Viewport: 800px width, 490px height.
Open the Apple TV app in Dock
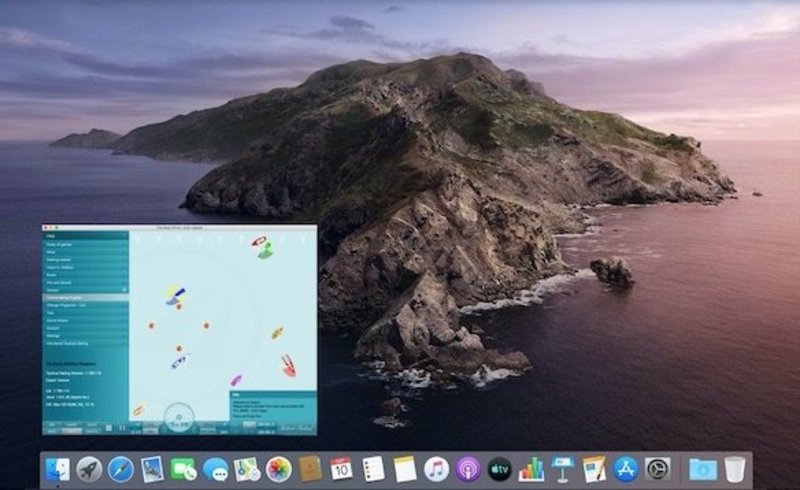(499, 469)
